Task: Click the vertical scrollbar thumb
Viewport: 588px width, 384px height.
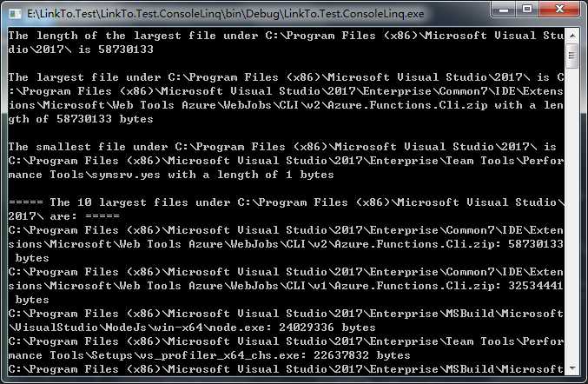Action: click(571, 56)
